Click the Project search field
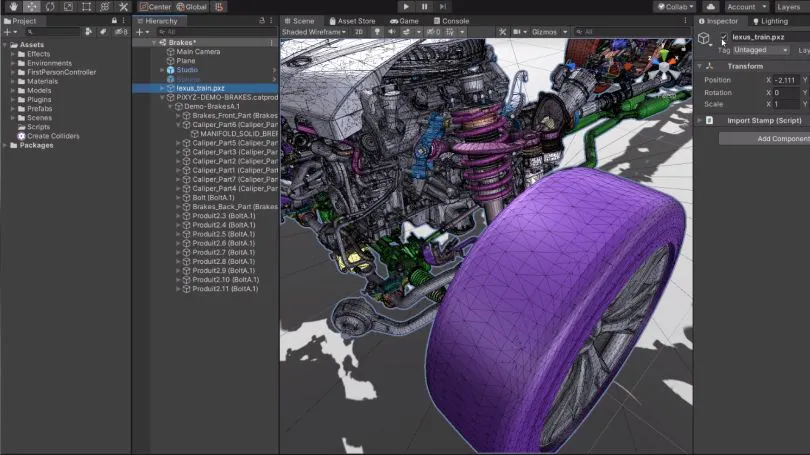Screen dimensions: 810x455 53,32
